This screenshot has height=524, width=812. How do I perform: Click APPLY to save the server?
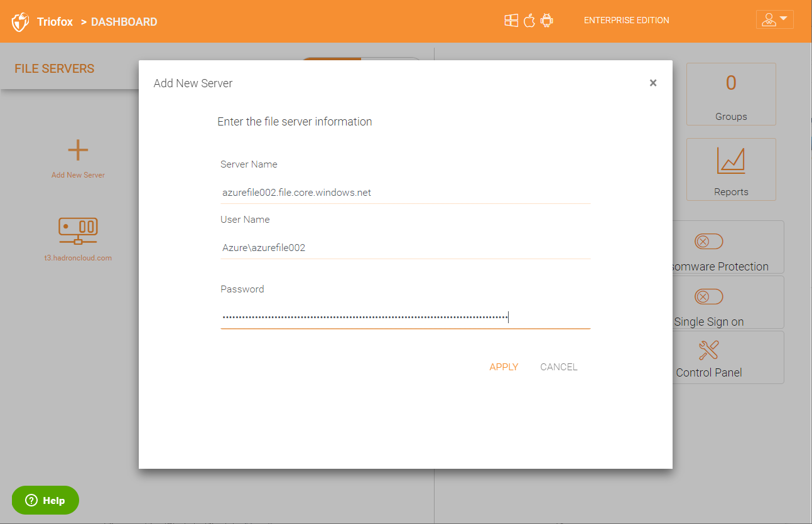click(504, 367)
